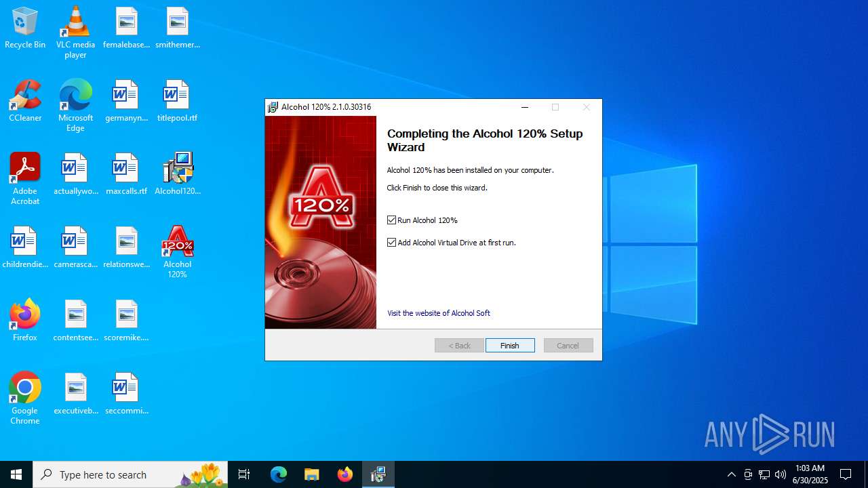Show hidden system tray icons
Image resolution: width=868 pixels, height=488 pixels.
(732, 474)
